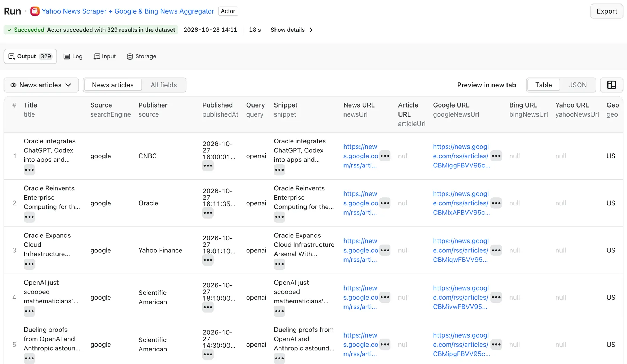Click Preview in new tab
627x364 pixels.
[487, 85]
